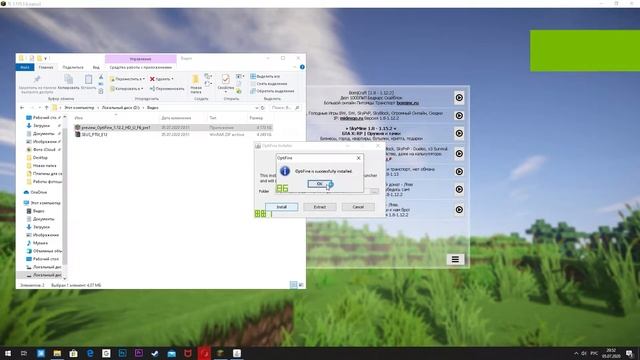Open the taskbar notification center icon
This screenshot has width=640, height=360.
tap(630, 353)
